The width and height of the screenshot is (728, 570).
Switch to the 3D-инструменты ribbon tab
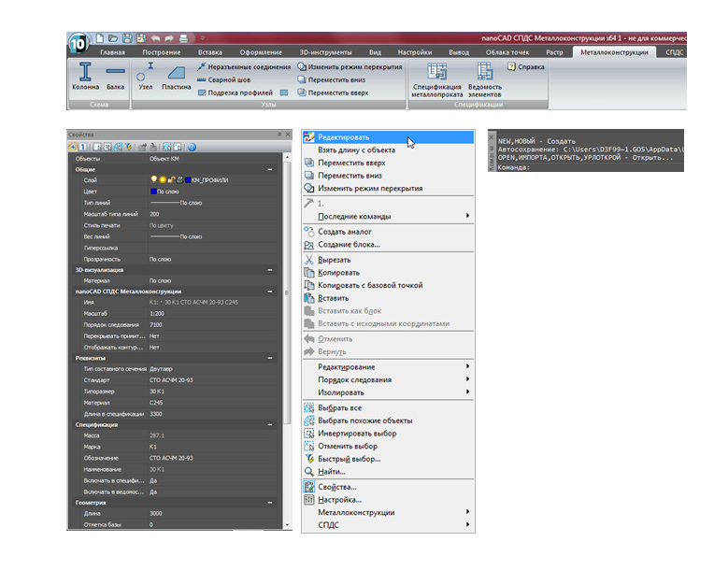pos(325,52)
